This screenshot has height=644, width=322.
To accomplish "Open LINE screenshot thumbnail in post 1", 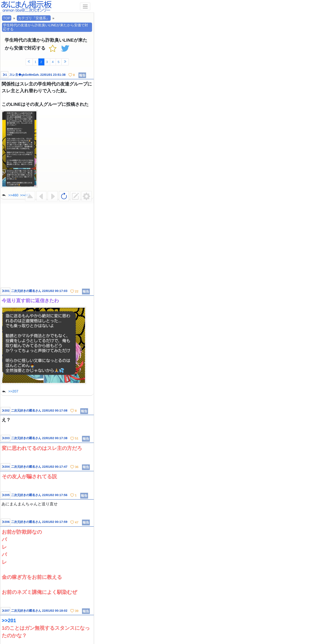I will (19, 149).
